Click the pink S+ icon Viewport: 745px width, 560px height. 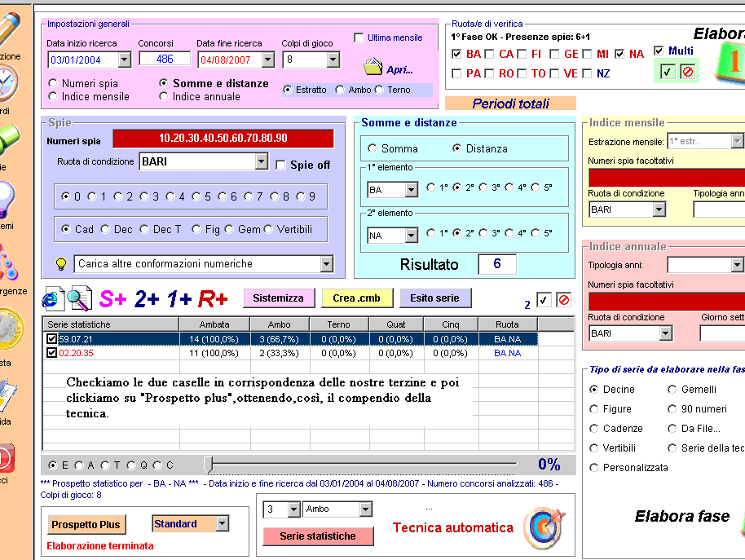(x=112, y=299)
